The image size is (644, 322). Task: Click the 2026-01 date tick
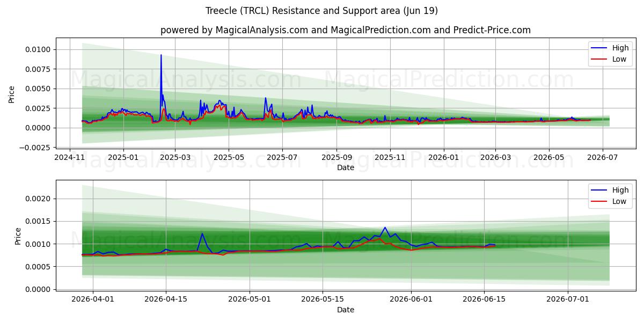(x=444, y=158)
